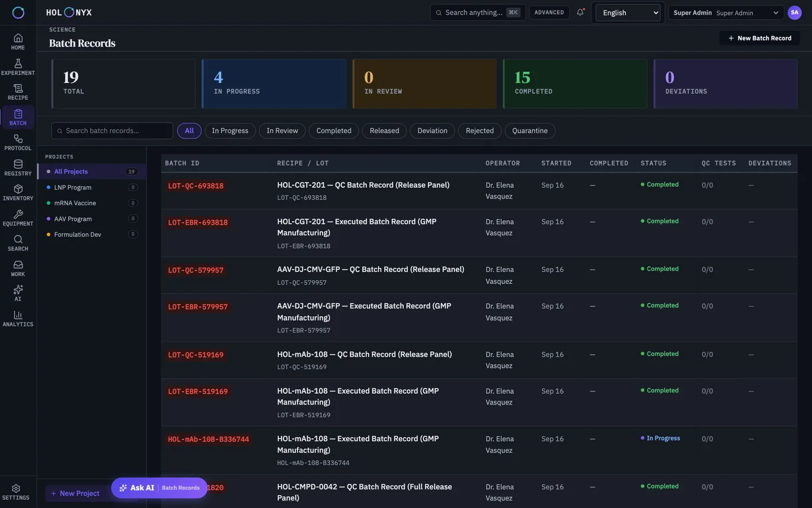The height and width of the screenshot is (508, 812).
Task: Click the notifications bell icon
Action: coord(580,12)
